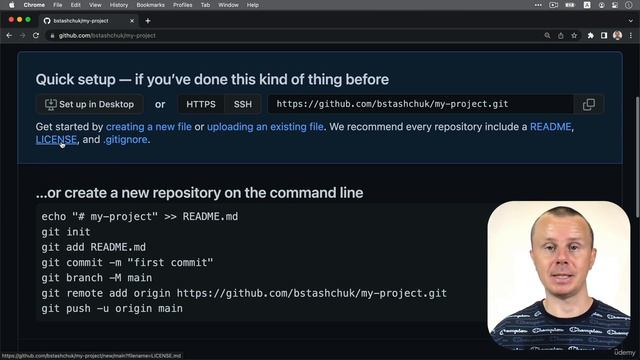Screen dimensions: 640x360
Task: Bookmark this page with the star icon
Action: coord(574,36)
